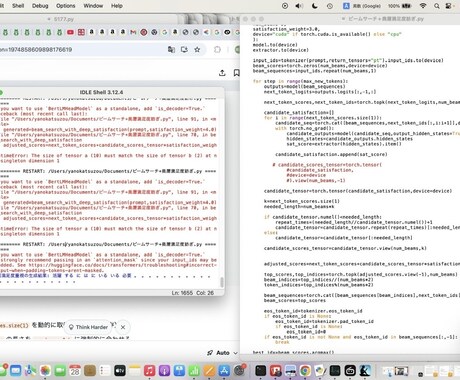Focus the IDLE Shell 3.12.4 title bar
Viewport: 460px width, 380px height.
101,92
